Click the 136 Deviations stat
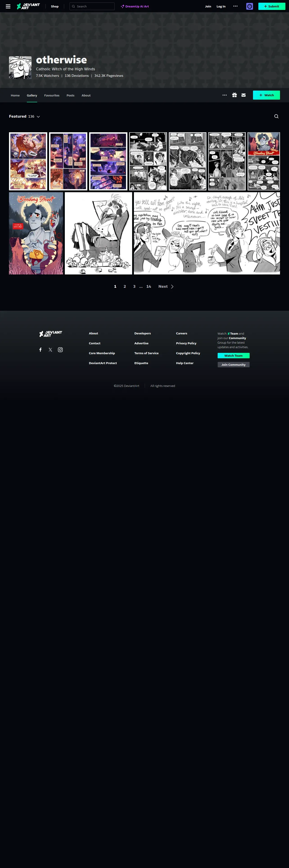The image size is (289, 868). 77,76
